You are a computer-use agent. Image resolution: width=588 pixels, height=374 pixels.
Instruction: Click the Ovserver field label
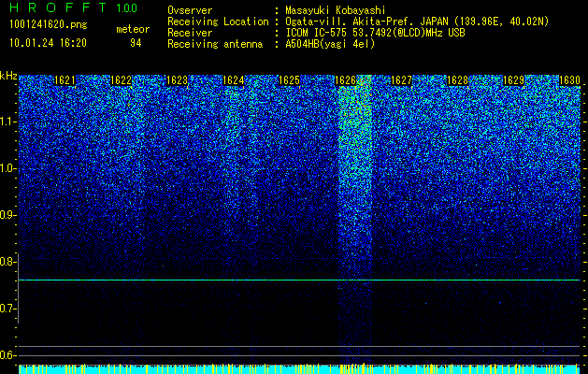(x=190, y=10)
